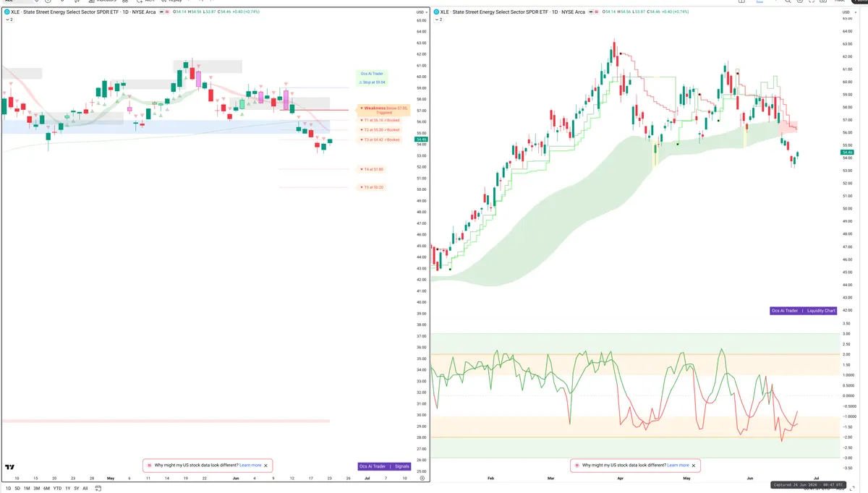The height and width of the screenshot is (493, 868).
Task: Click the 54.46 price tag on right chart axis
Action: coord(848,153)
